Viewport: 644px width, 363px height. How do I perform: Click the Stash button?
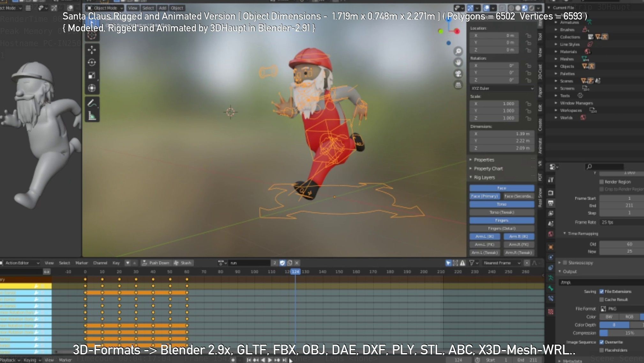click(183, 263)
